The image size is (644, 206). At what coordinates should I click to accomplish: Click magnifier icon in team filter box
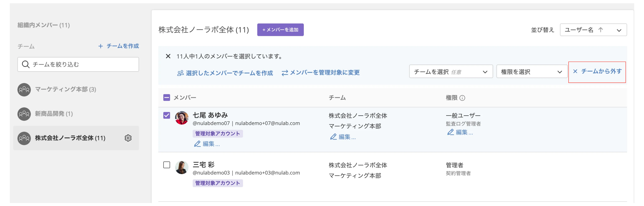(26, 64)
